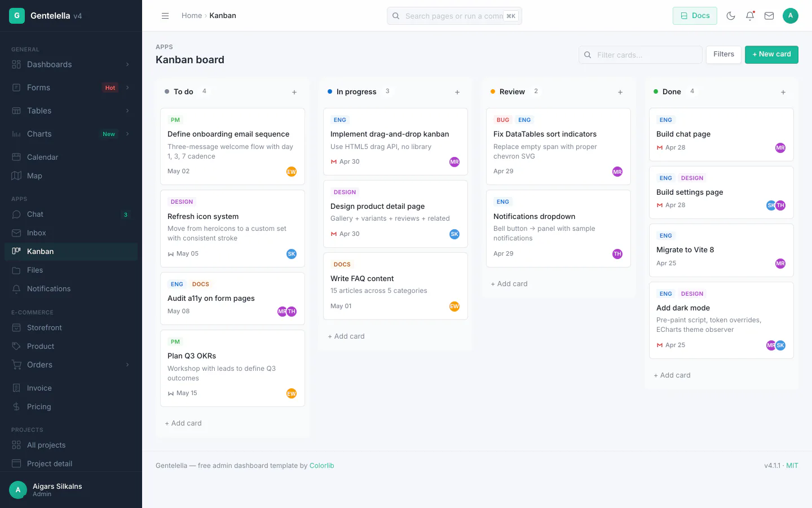Click the Chat bubble sidebar icon
The image size is (812, 508).
click(x=16, y=214)
